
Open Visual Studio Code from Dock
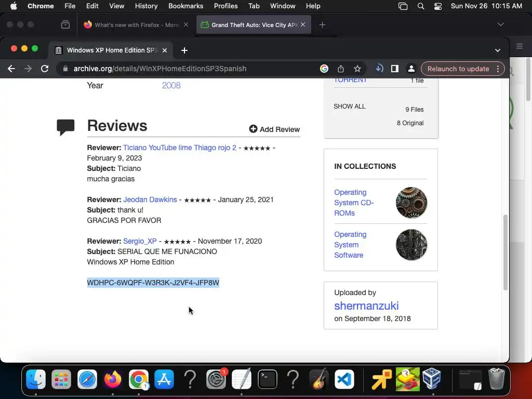344,379
